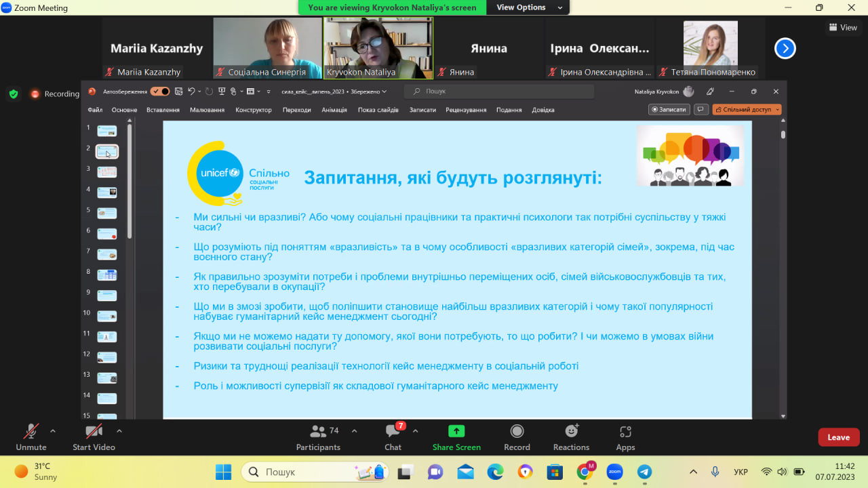Select slide 2 thumbnail in the panel

(107, 151)
